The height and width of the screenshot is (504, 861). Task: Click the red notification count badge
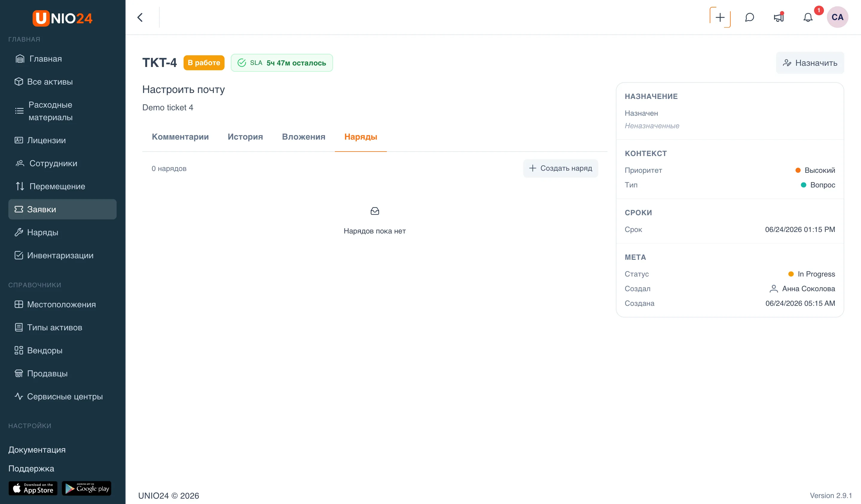(819, 10)
